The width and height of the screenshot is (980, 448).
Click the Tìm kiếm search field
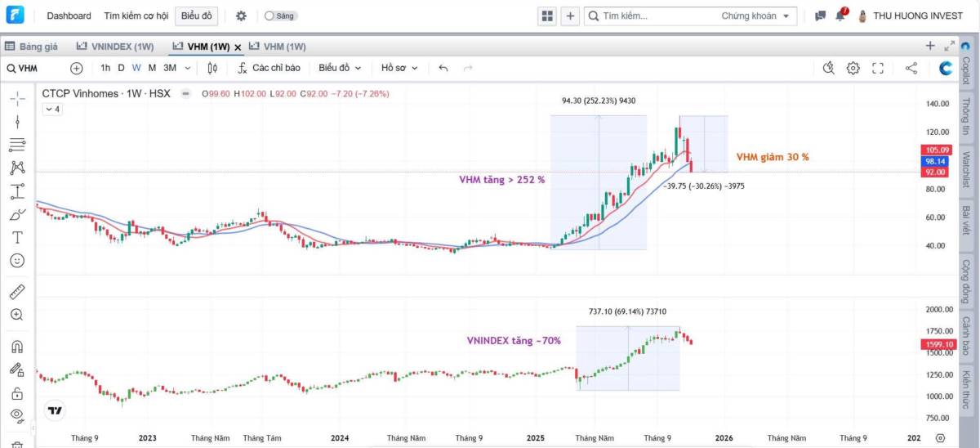[653, 16]
